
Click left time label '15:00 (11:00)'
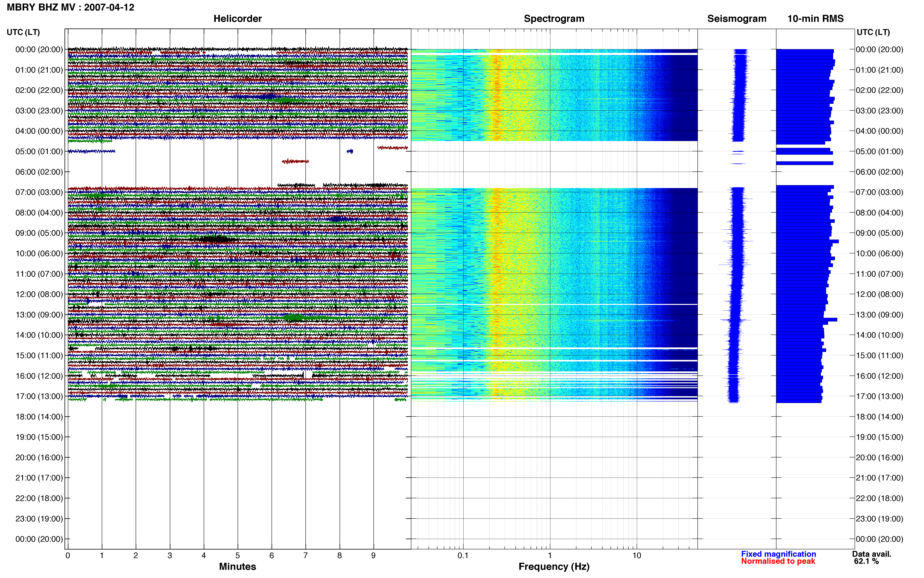[39, 355]
